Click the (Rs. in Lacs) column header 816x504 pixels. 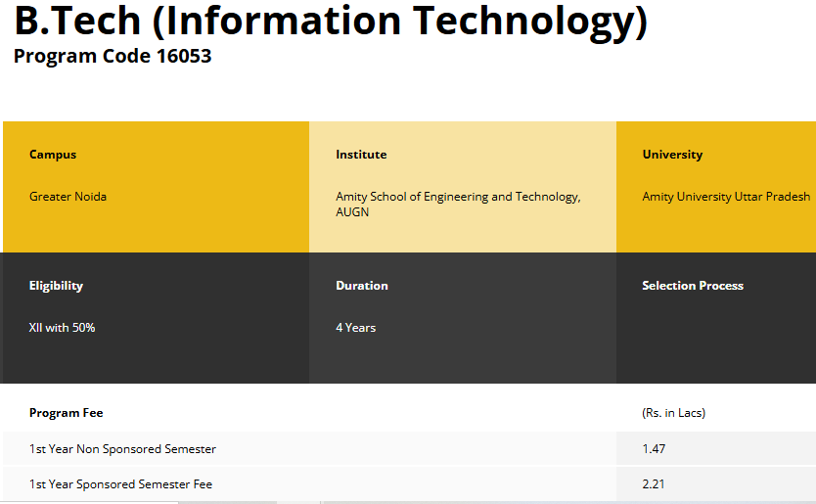[673, 413]
